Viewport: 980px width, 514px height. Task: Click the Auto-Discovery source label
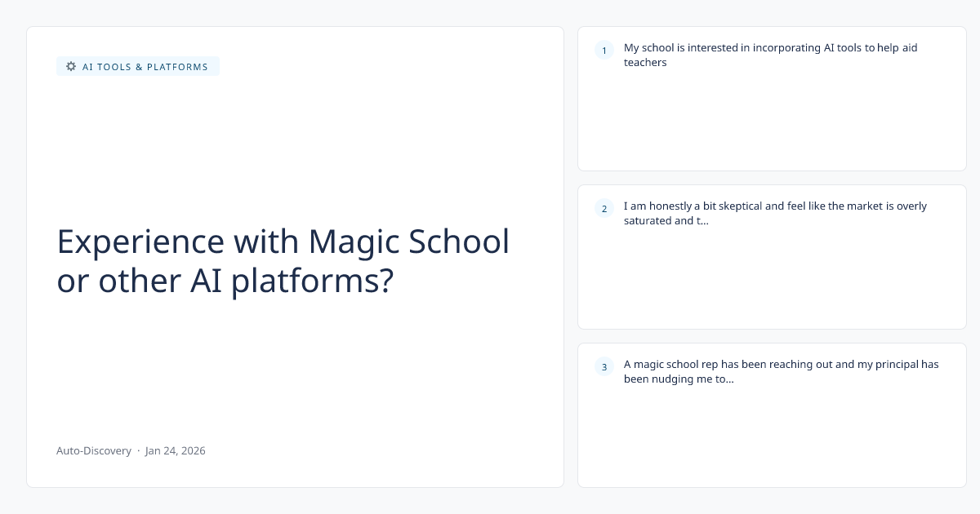click(94, 450)
